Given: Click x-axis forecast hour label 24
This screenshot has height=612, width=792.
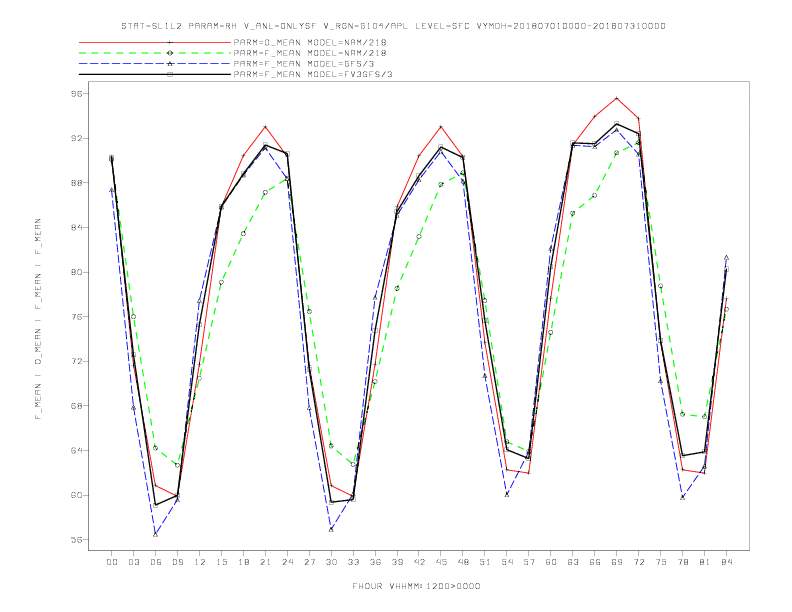Looking at the screenshot, I should pyautogui.click(x=287, y=562).
